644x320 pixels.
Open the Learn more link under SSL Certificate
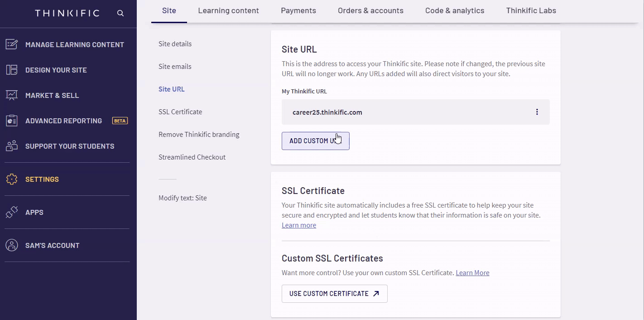pos(299,225)
